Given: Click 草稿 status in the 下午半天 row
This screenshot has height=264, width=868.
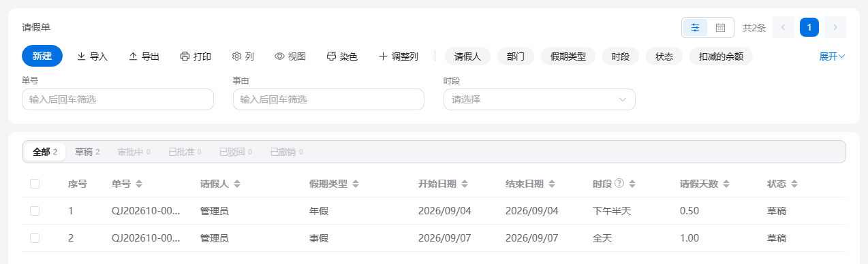Looking at the screenshot, I should click(777, 211).
